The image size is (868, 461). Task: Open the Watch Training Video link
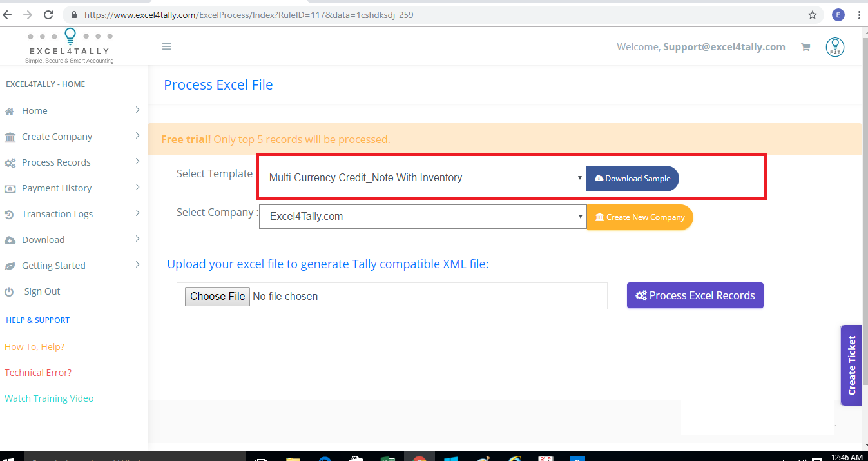[x=49, y=398]
